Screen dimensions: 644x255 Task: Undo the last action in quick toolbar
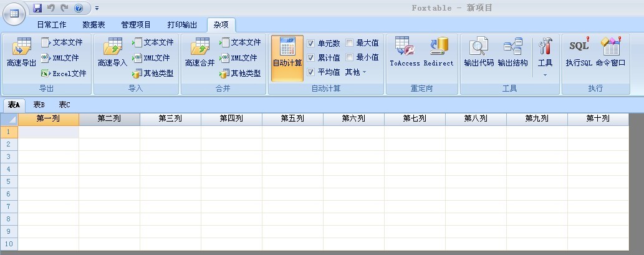[51, 8]
